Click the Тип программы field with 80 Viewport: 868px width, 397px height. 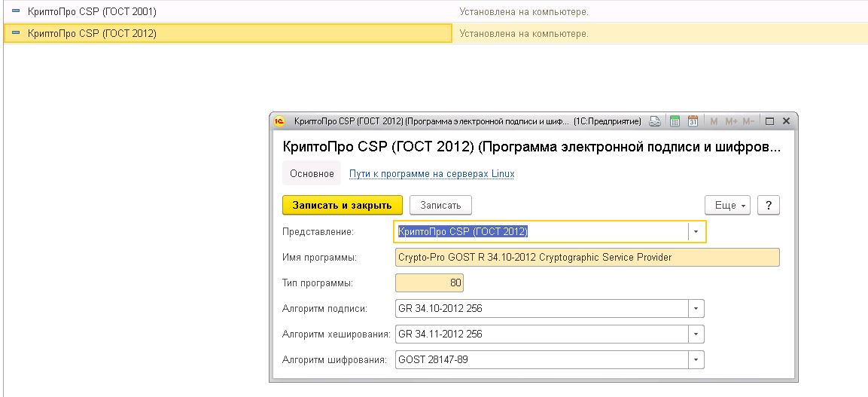(429, 283)
